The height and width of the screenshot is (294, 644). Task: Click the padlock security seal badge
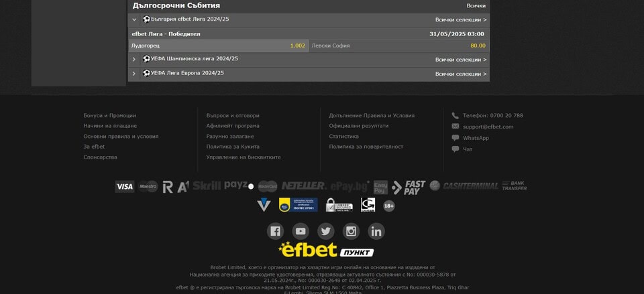point(339,205)
